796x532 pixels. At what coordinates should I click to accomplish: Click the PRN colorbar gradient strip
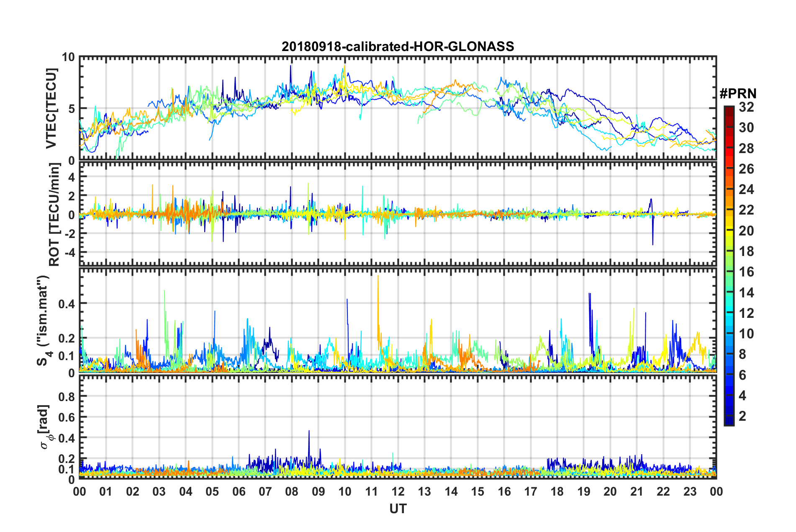point(729,266)
